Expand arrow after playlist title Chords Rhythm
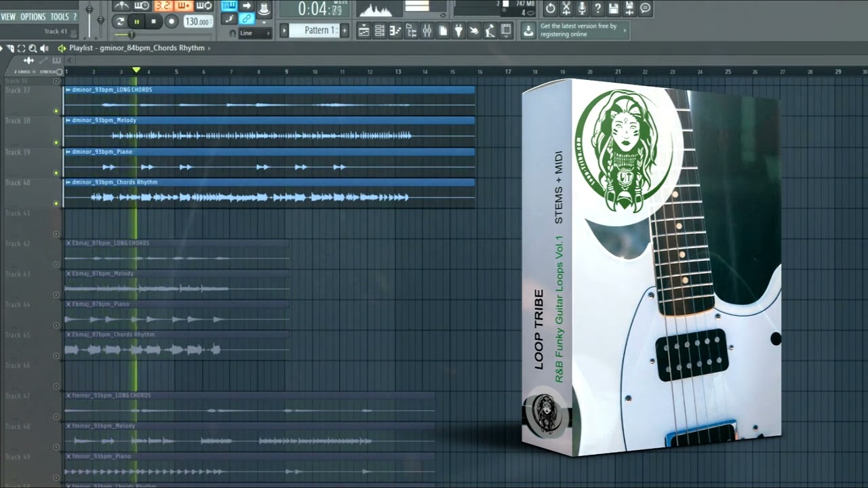This screenshot has width=868, height=488. [209, 48]
